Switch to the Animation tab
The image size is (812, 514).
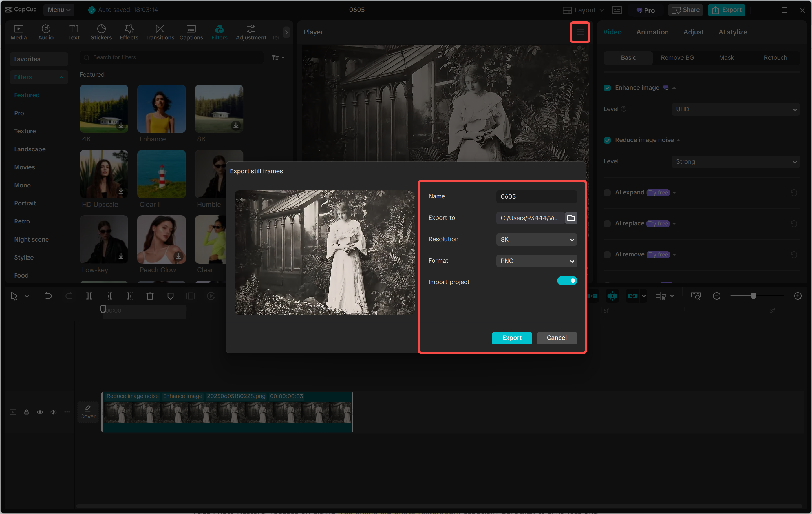(x=652, y=32)
